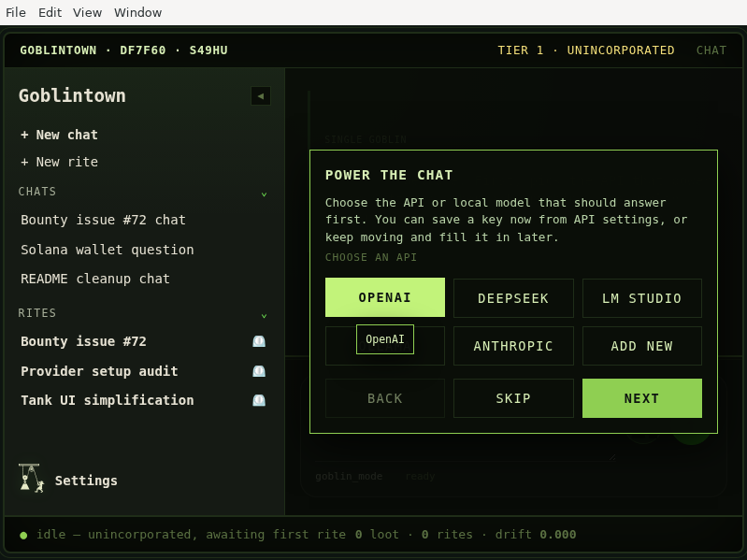Image resolution: width=747 pixels, height=560 pixels.
Task: Click the SKIP button
Action: tap(513, 398)
